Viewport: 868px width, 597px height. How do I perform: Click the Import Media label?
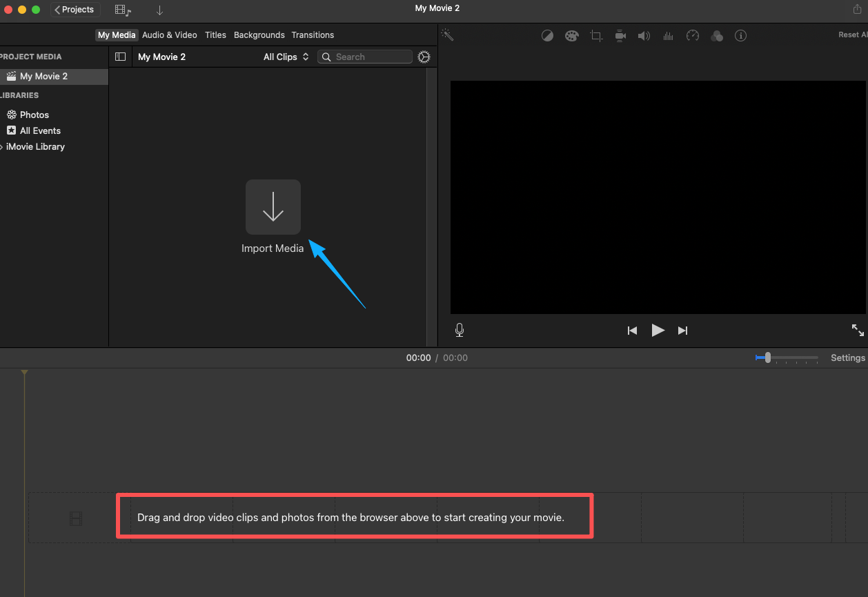(273, 248)
